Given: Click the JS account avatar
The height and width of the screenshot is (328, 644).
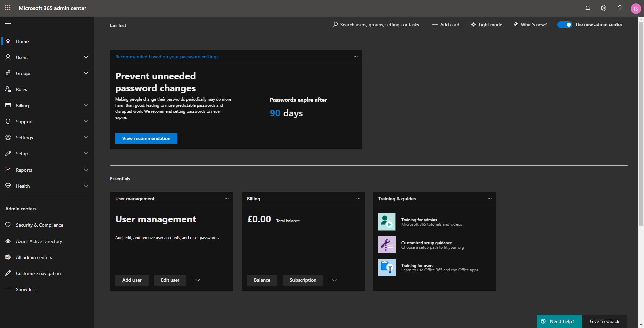Looking at the screenshot, I should tap(636, 8).
